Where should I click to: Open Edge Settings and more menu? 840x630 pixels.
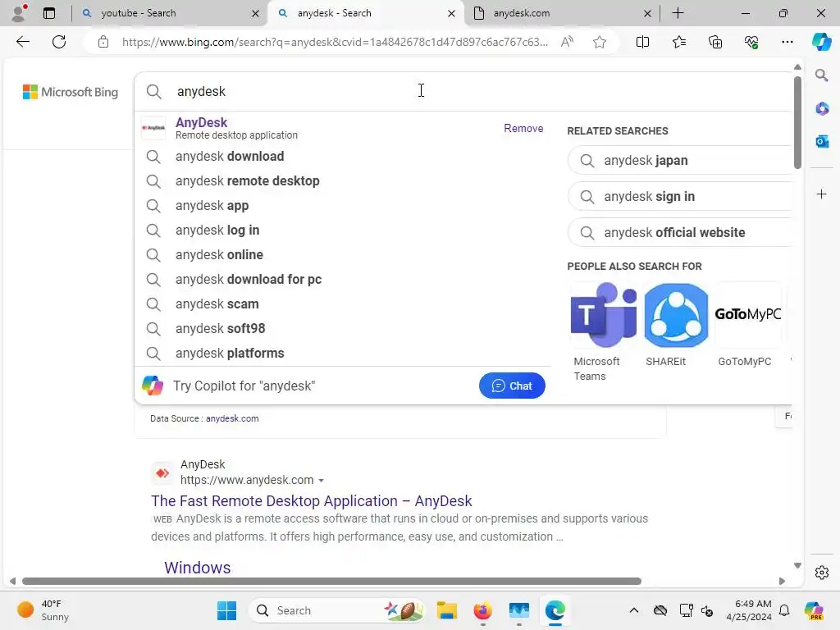tap(787, 42)
